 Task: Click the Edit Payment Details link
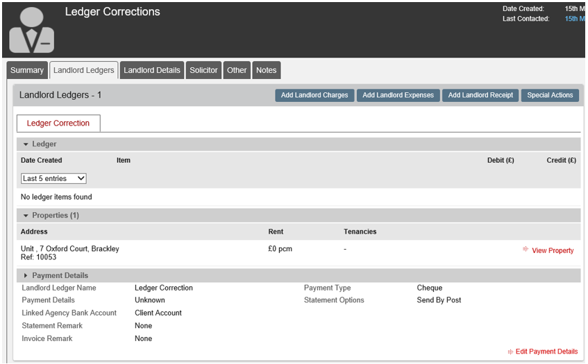click(546, 352)
